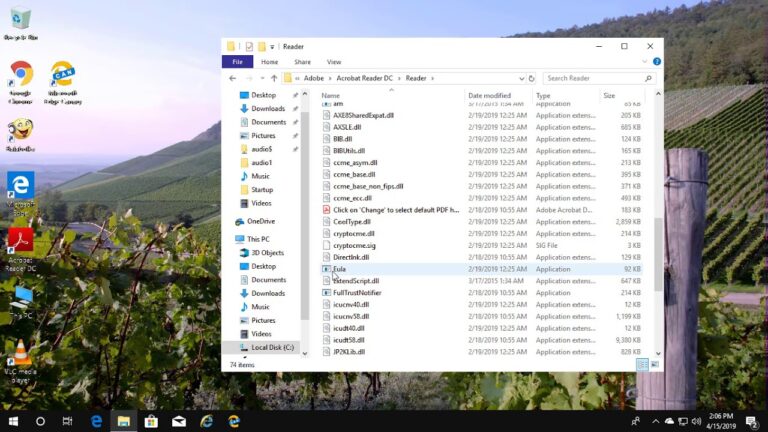This screenshot has width=768, height=432.
Task: Select the Eula application file
Action: pos(341,269)
